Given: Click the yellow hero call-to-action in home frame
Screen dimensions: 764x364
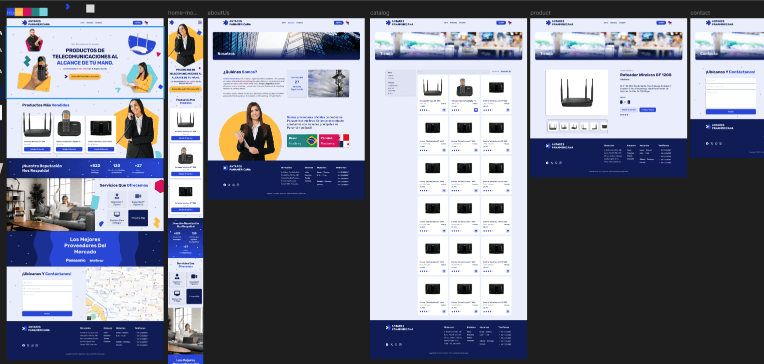Looking at the screenshot, I should 85,77.
